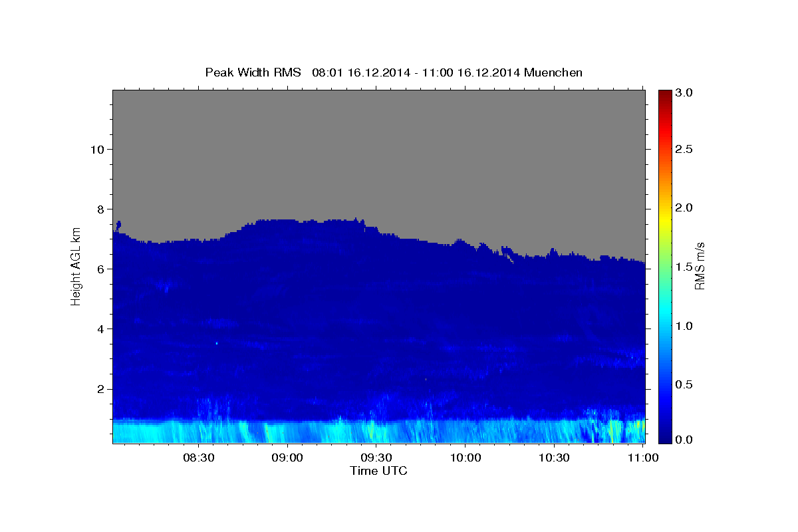Click colorbar value 0.5
This screenshot has width=798, height=532.
(685, 384)
